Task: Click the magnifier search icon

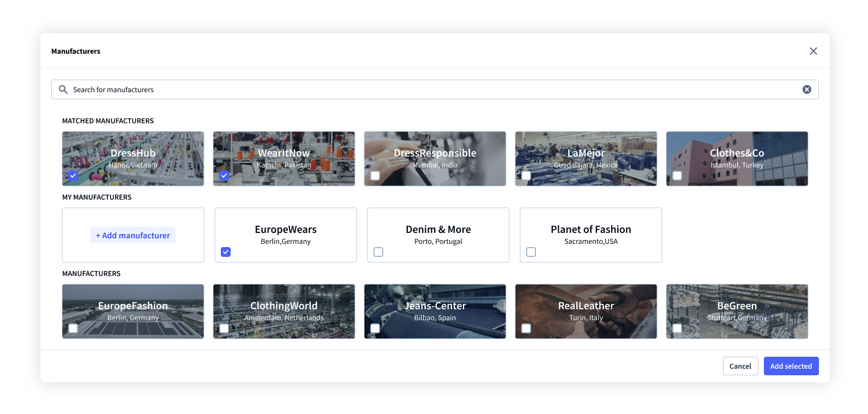Action: point(63,89)
